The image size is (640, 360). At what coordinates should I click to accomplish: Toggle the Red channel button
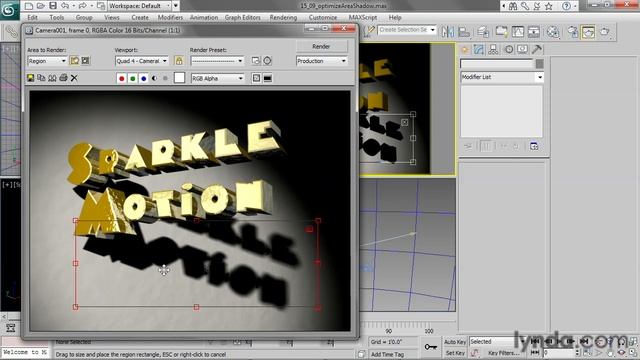click(x=121, y=78)
